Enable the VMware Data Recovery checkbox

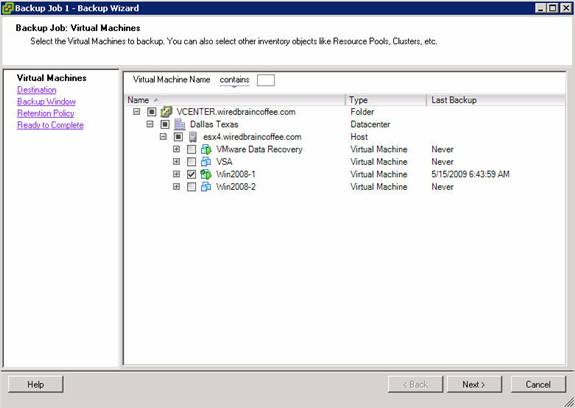pos(191,149)
